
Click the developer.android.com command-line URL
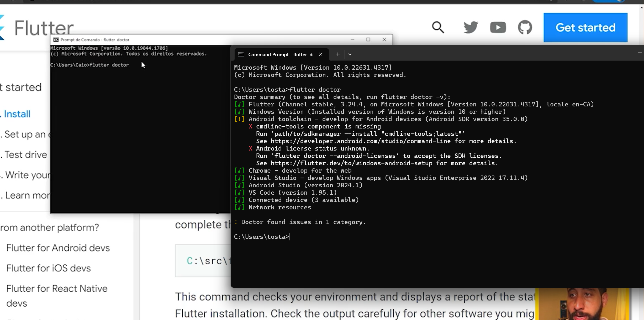[361, 141]
